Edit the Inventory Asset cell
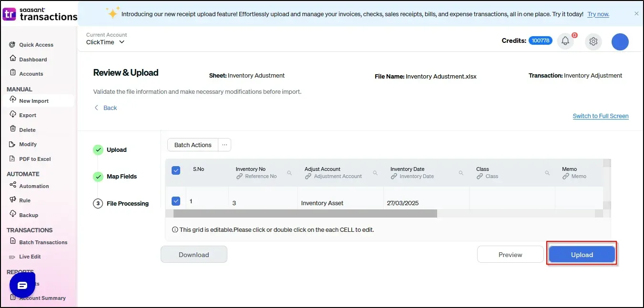 coord(322,203)
